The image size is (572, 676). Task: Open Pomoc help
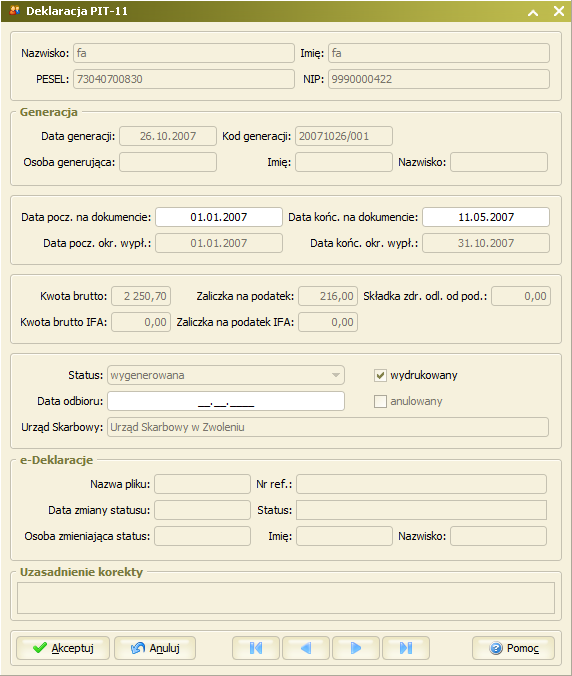click(x=513, y=648)
